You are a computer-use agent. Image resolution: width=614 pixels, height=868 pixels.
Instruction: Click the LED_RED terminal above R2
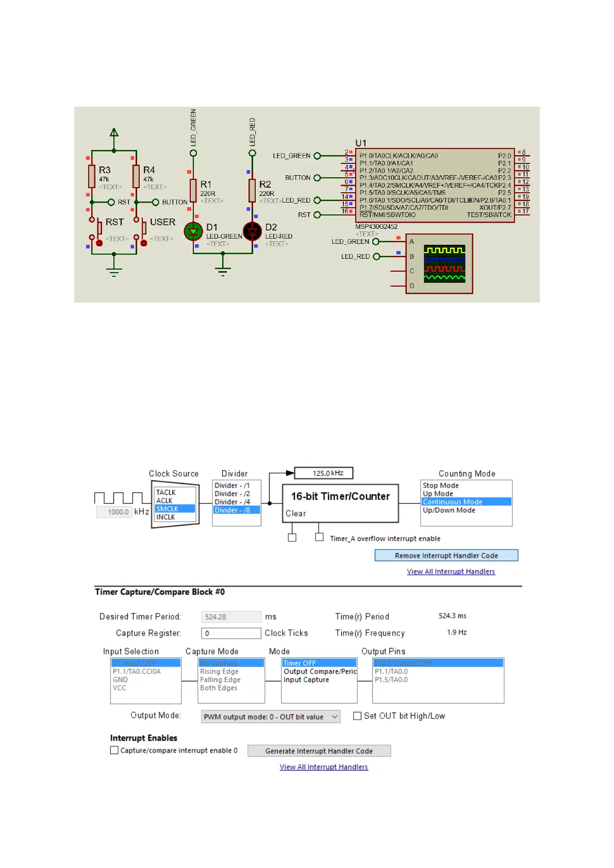tap(252, 153)
